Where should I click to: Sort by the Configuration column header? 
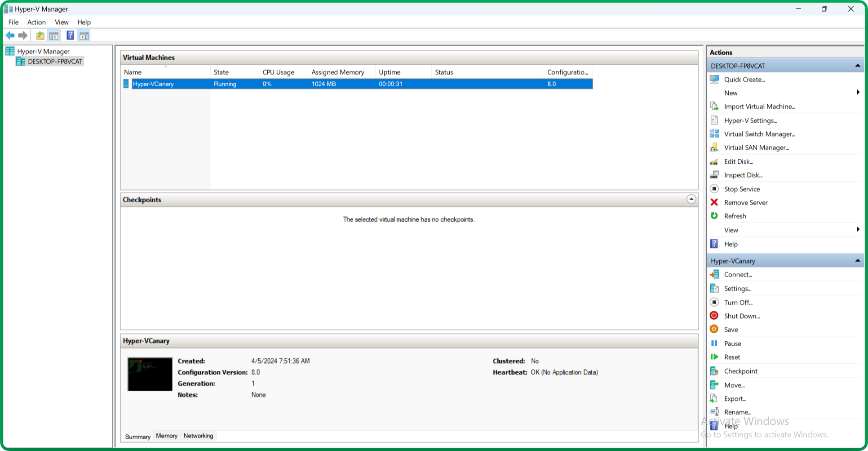coord(568,72)
